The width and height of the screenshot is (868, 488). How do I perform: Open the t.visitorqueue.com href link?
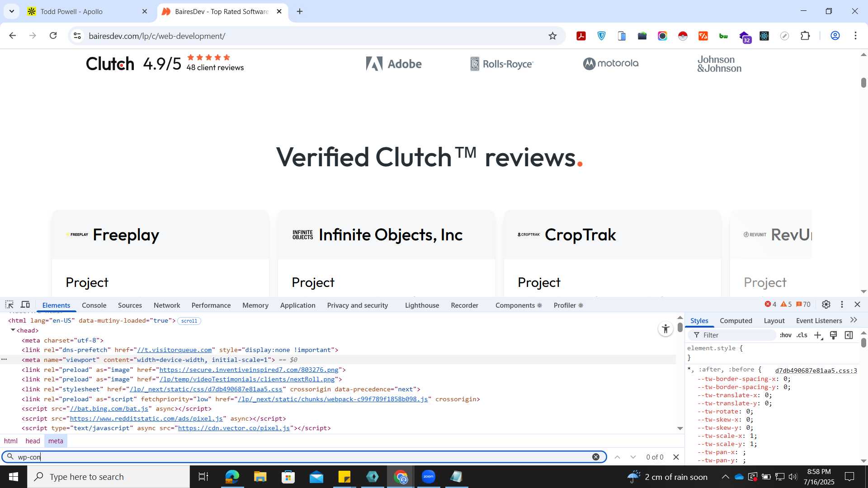175,350
